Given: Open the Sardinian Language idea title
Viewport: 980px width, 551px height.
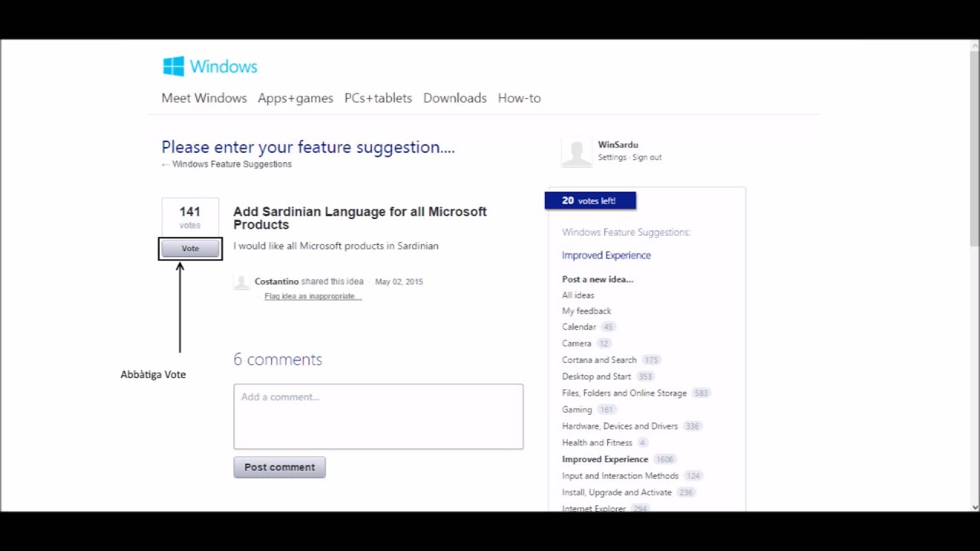Looking at the screenshot, I should coord(360,218).
